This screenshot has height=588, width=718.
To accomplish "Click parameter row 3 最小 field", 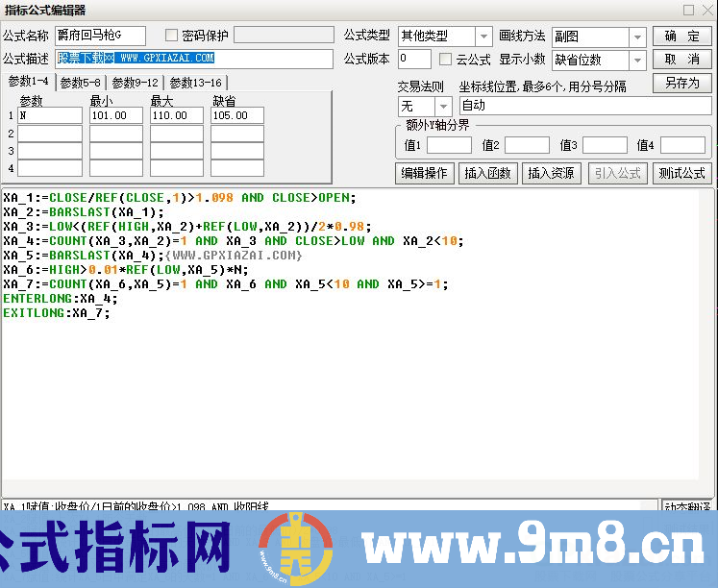I will tap(116, 151).
